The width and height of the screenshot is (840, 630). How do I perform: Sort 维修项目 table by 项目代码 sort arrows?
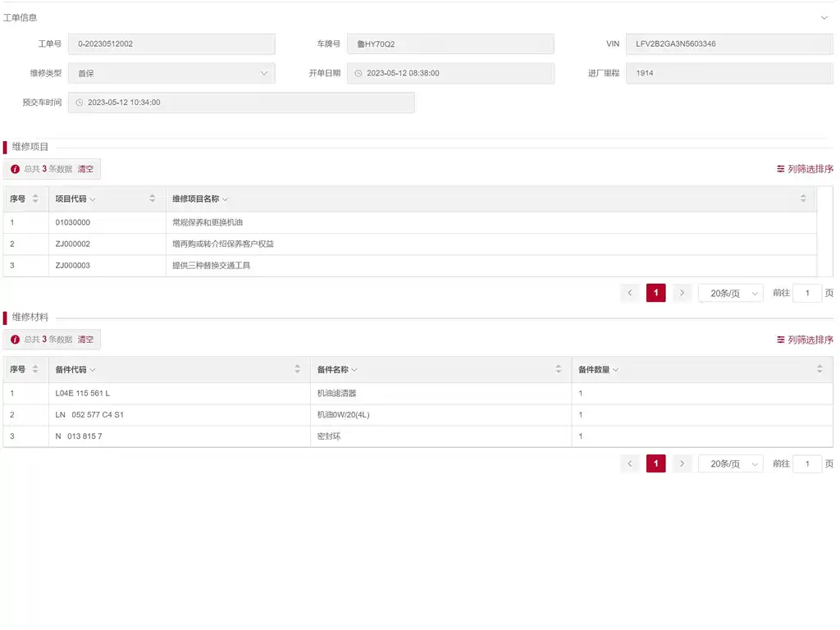pos(152,199)
